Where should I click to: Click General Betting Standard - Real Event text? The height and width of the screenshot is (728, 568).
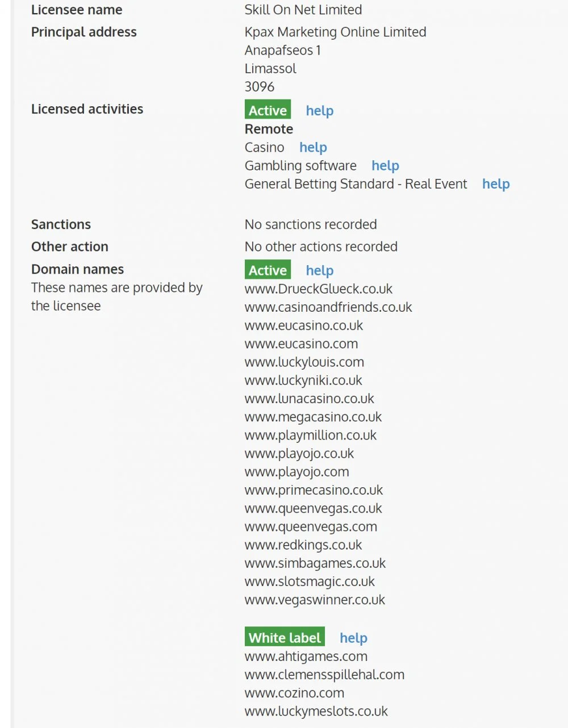point(356,183)
